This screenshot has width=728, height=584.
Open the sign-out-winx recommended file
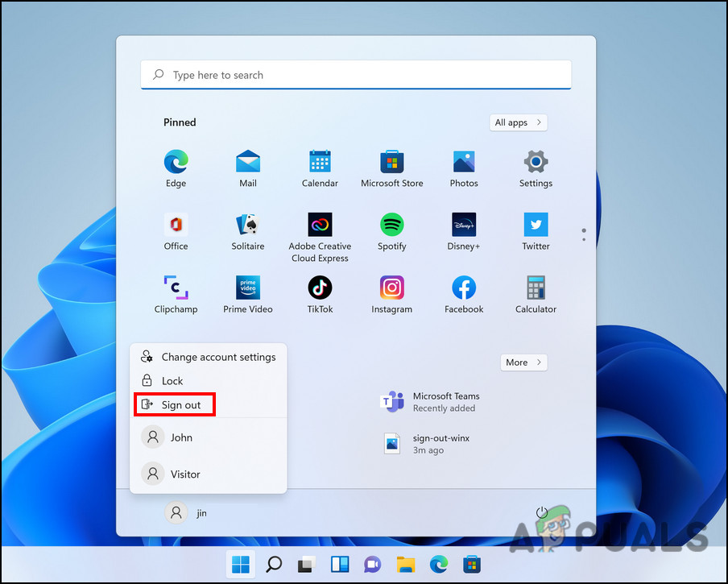(426, 444)
